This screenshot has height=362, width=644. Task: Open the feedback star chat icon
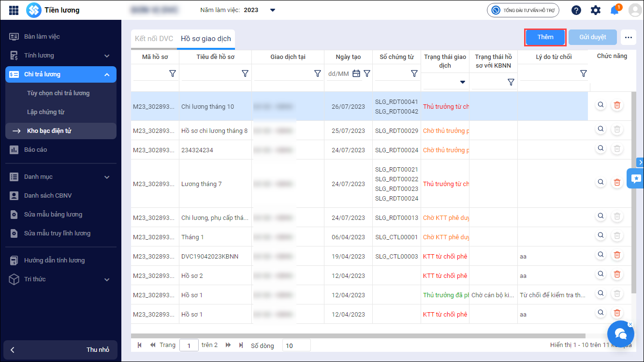click(x=635, y=178)
